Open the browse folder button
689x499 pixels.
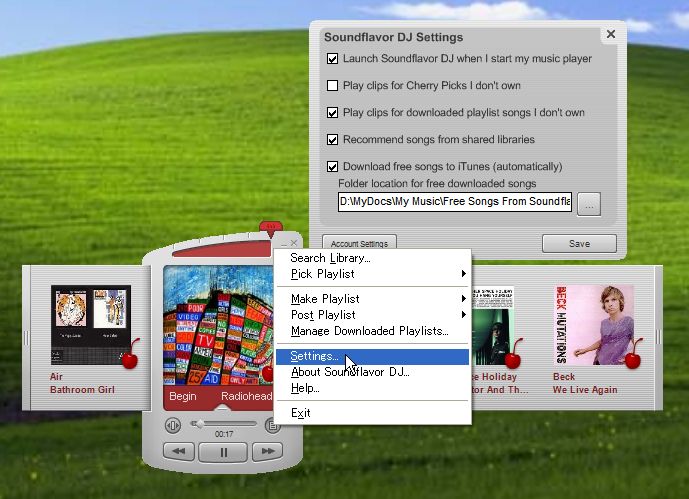pos(589,204)
